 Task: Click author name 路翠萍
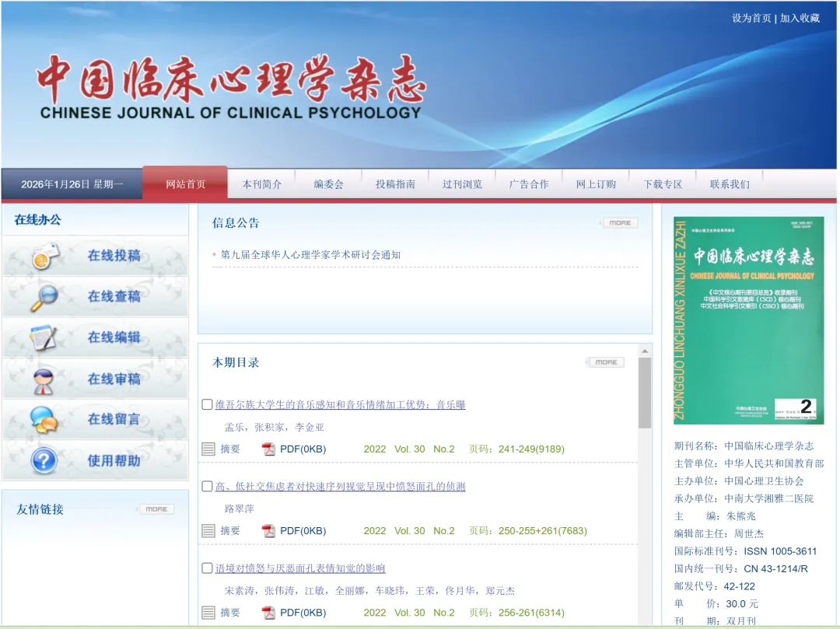point(239,509)
